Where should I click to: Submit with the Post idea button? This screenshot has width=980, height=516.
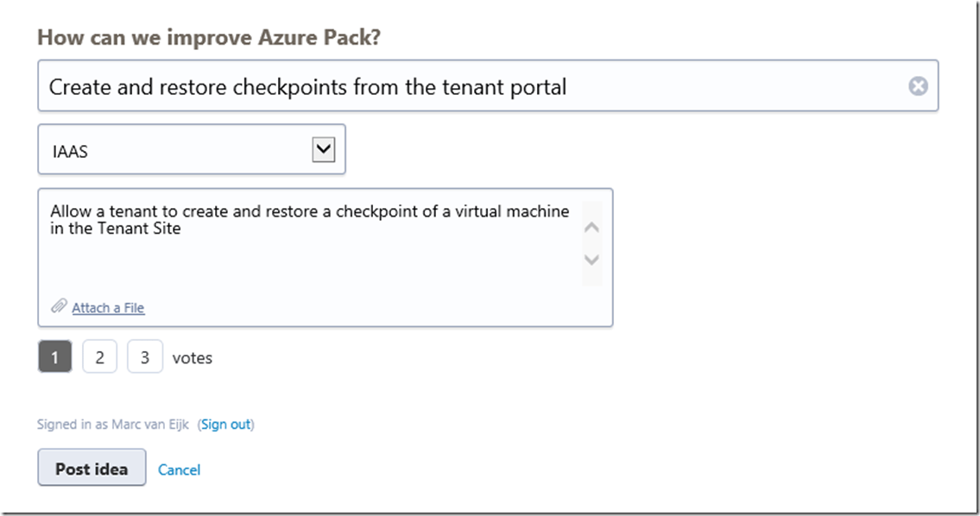(x=92, y=468)
